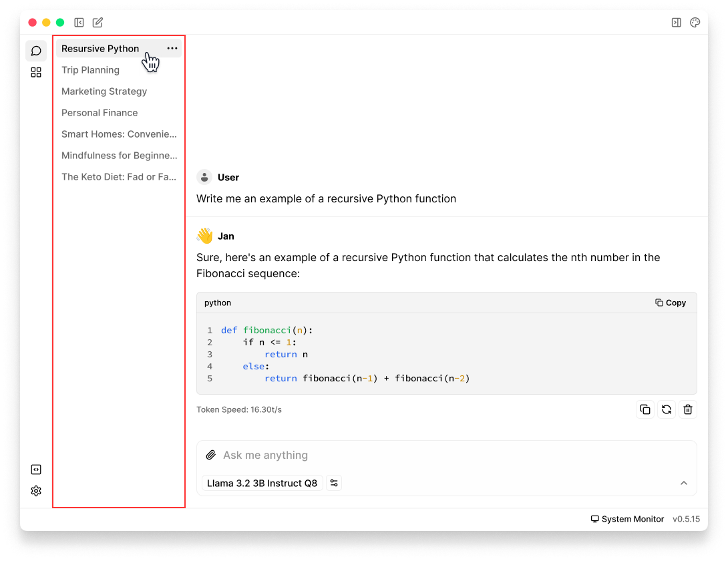Start a new thread with compose icon
The width and height of the screenshot is (728, 561).
tap(98, 22)
